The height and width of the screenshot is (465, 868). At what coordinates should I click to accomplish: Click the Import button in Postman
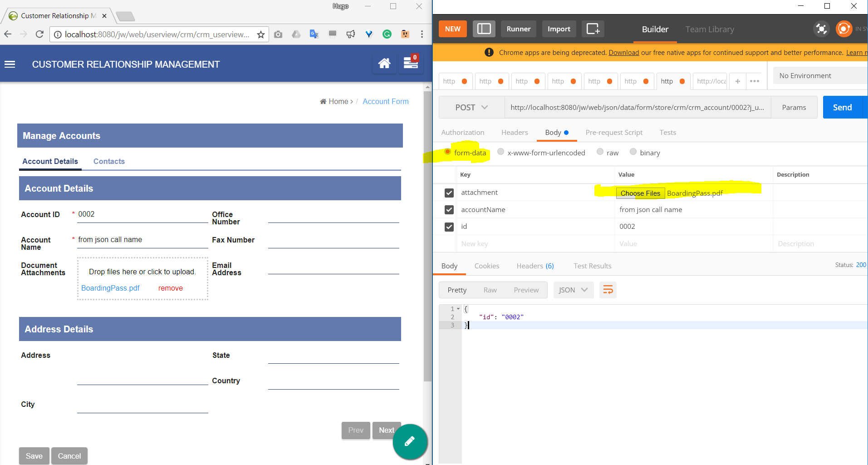coord(559,29)
